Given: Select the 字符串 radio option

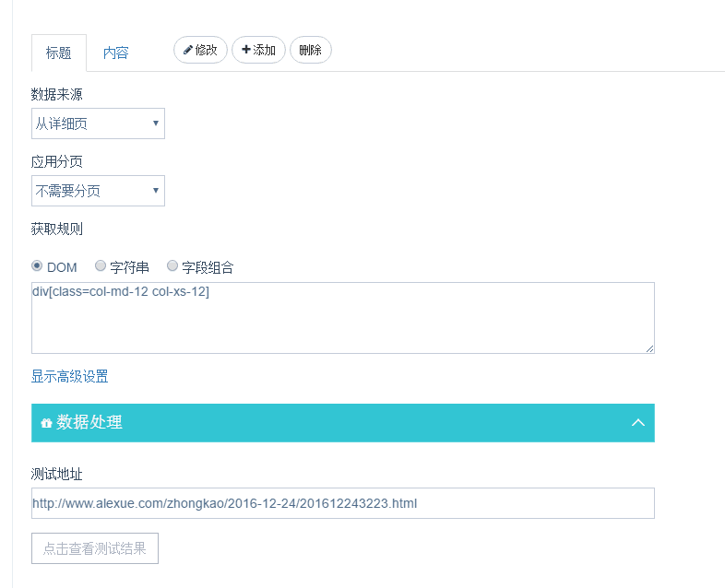Looking at the screenshot, I should click(x=101, y=265).
